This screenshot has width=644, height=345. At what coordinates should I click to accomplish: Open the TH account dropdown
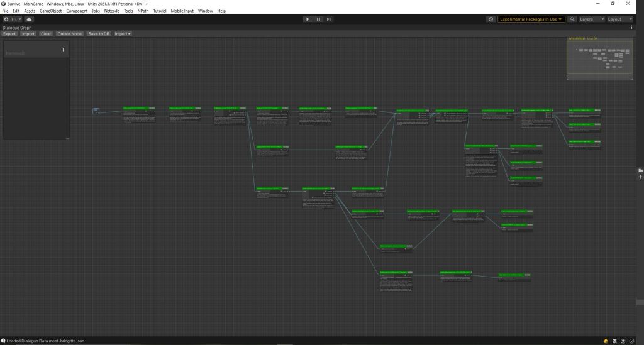(13, 19)
